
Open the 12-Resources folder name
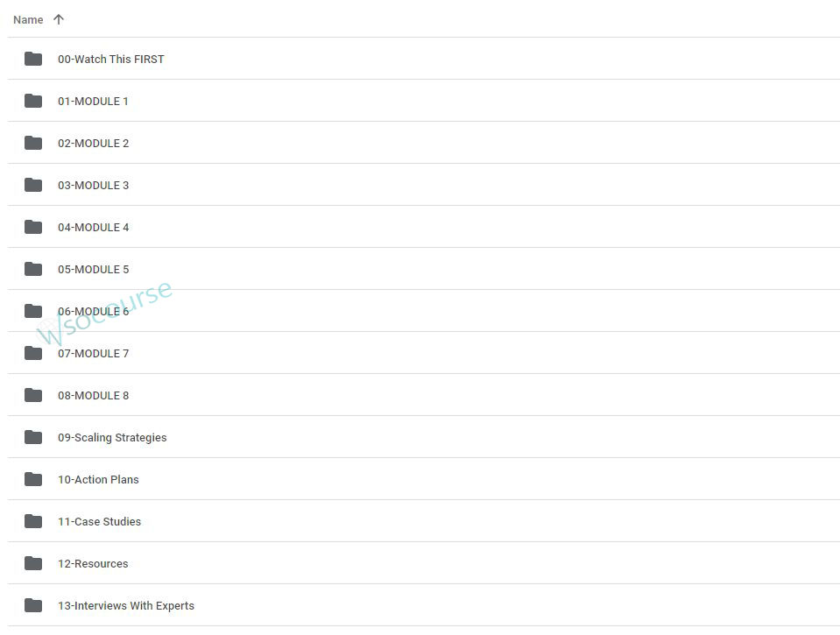tap(93, 564)
